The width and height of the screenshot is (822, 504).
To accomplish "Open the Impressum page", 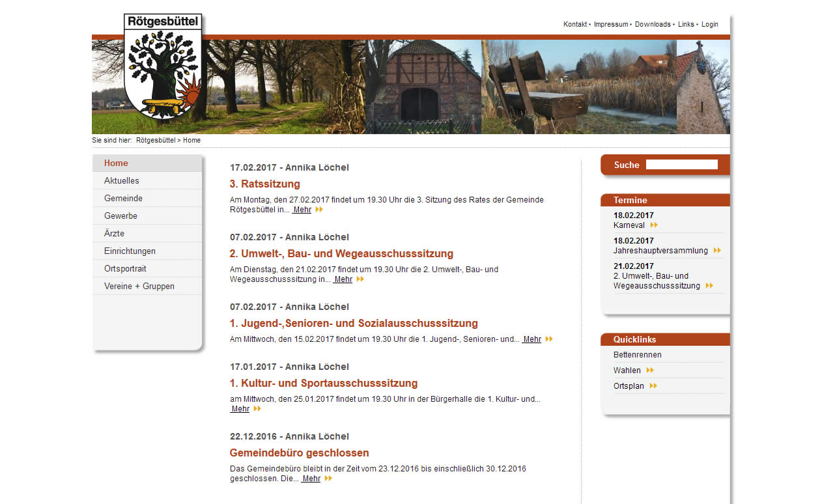I will pos(611,25).
